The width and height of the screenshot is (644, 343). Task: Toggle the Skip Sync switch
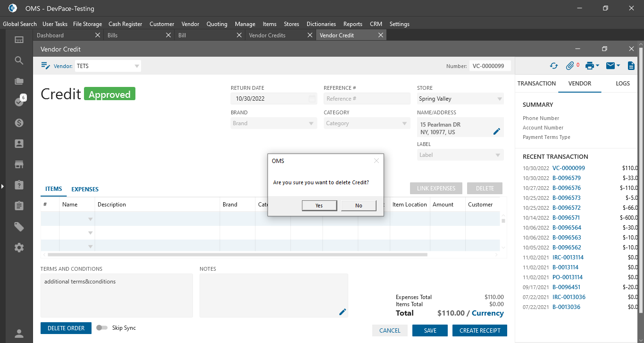[102, 328]
